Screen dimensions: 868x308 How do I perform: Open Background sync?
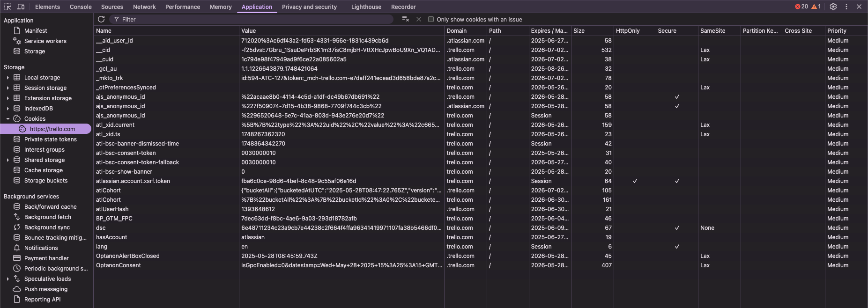coord(47,227)
